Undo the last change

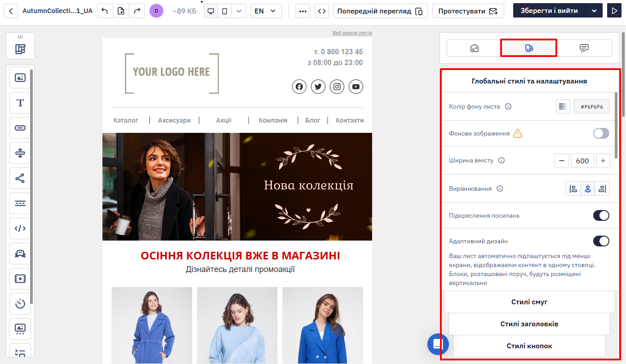(x=105, y=11)
